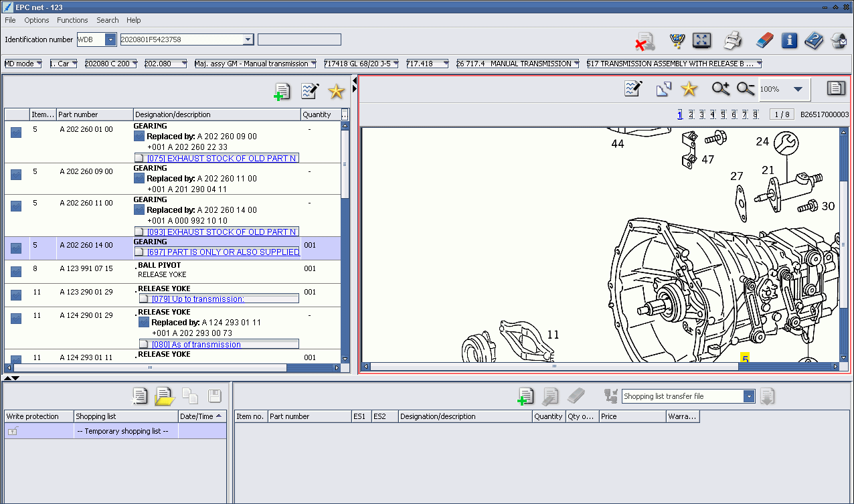Click the globe mail feedback icon
Image resolution: width=854 pixels, height=504 pixels.
pos(839,41)
